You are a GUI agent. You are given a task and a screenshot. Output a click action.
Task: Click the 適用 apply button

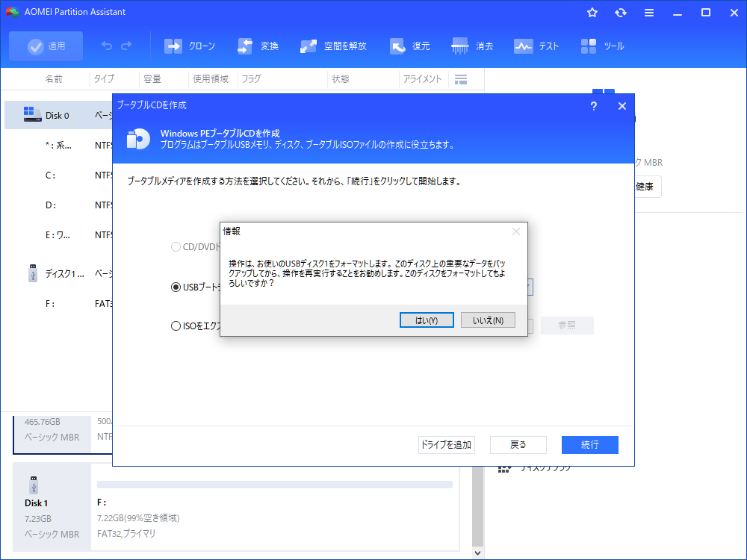coord(46,46)
